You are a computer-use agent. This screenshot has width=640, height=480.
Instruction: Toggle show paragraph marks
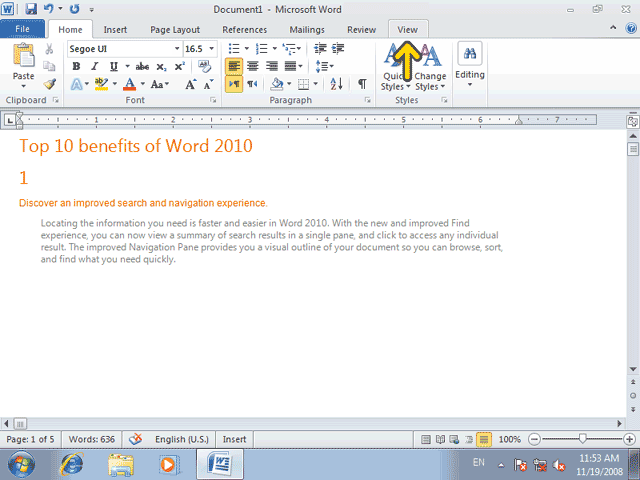pos(362,84)
